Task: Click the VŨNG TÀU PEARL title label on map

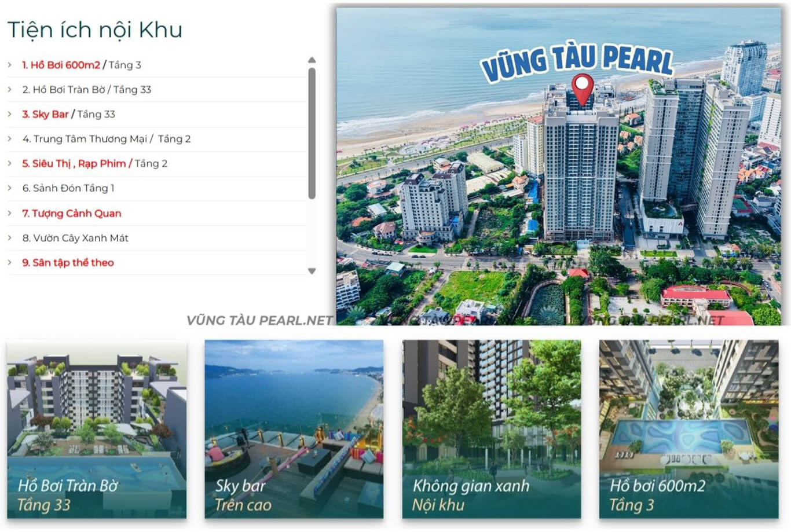Action: click(x=577, y=62)
